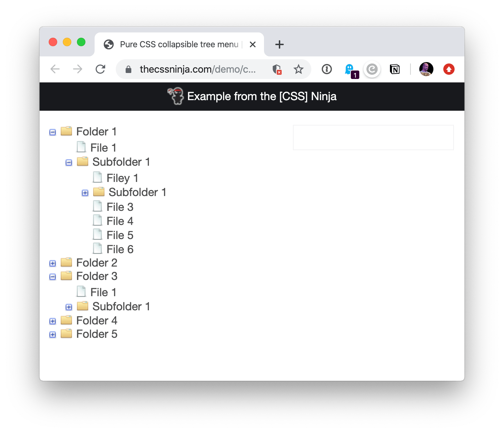Collapse the first Subfolder 1 minus toggle
Viewport: 504px width, 433px height.
(68, 163)
